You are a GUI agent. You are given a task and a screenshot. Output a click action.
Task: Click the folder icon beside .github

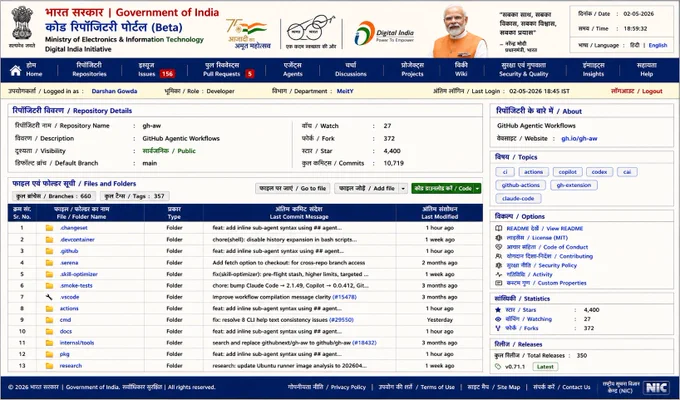tap(49, 251)
